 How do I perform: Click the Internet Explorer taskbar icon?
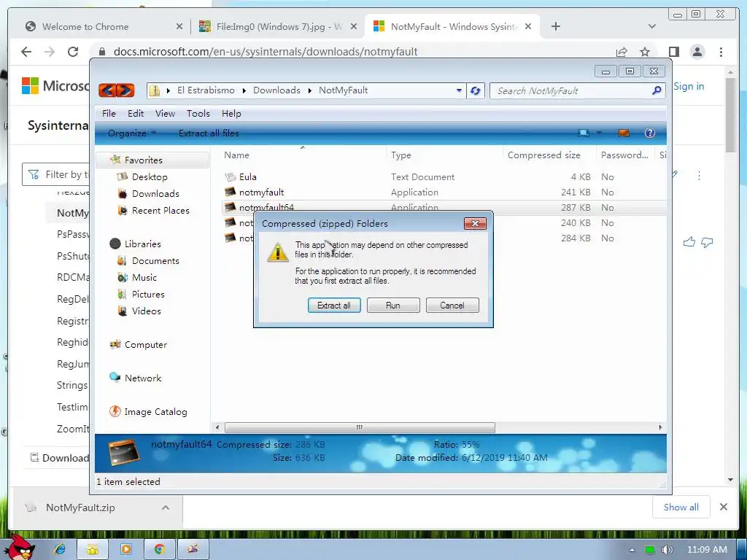point(59,549)
